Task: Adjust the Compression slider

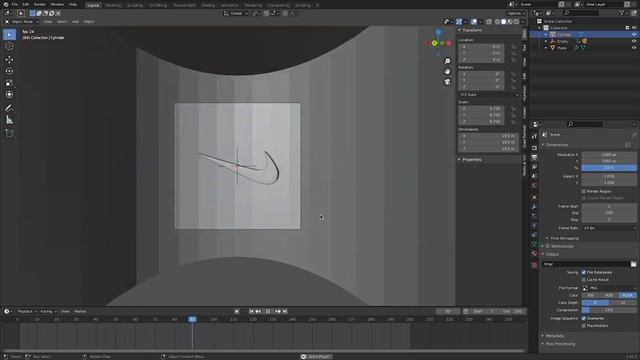Action: 609,310
